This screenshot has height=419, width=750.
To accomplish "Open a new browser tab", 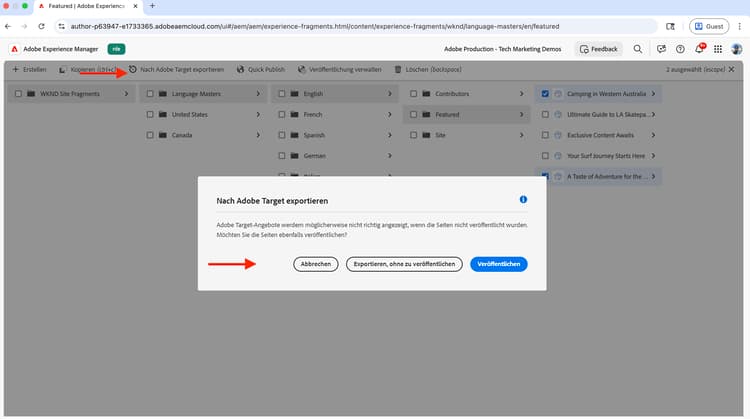I will [x=152, y=6].
